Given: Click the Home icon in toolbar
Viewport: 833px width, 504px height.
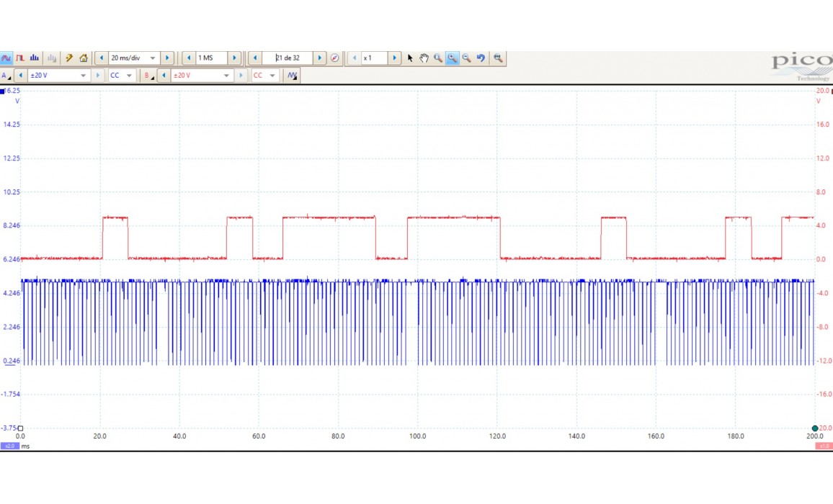Looking at the screenshot, I should pyautogui.click(x=84, y=58).
